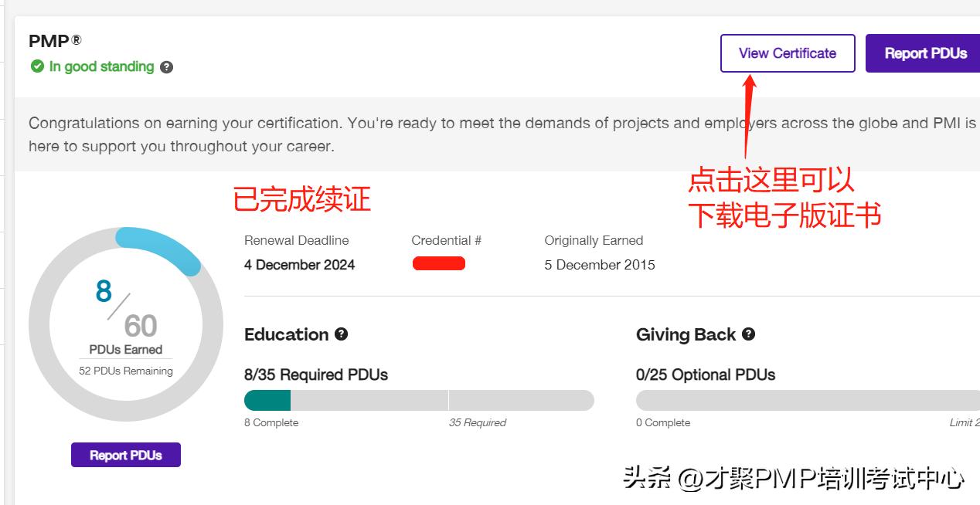Image resolution: width=980 pixels, height=505 pixels.
Task: Click the Originally Earned date text
Action: click(x=599, y=264)
